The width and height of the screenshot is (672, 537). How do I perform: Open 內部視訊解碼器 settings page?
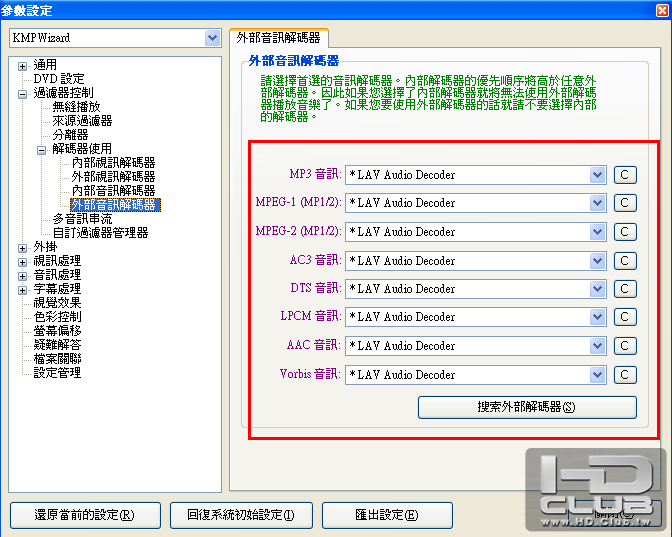113,163
